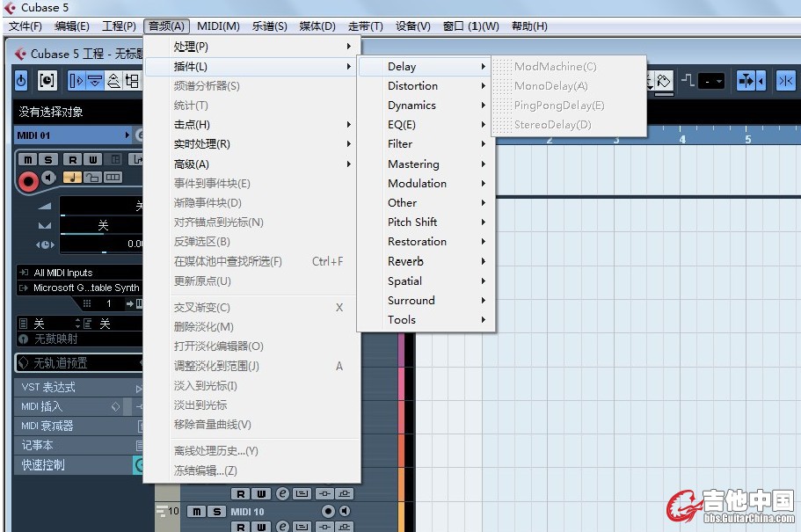Click the color tool paint bucket icon

click(x=664, y=81)
